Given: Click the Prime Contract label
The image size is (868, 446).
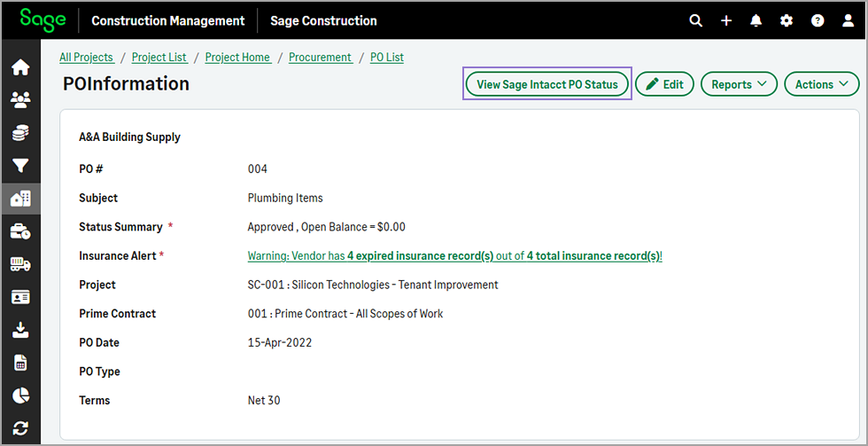Looking at the screenshot, I should click(x=117, y=314).
